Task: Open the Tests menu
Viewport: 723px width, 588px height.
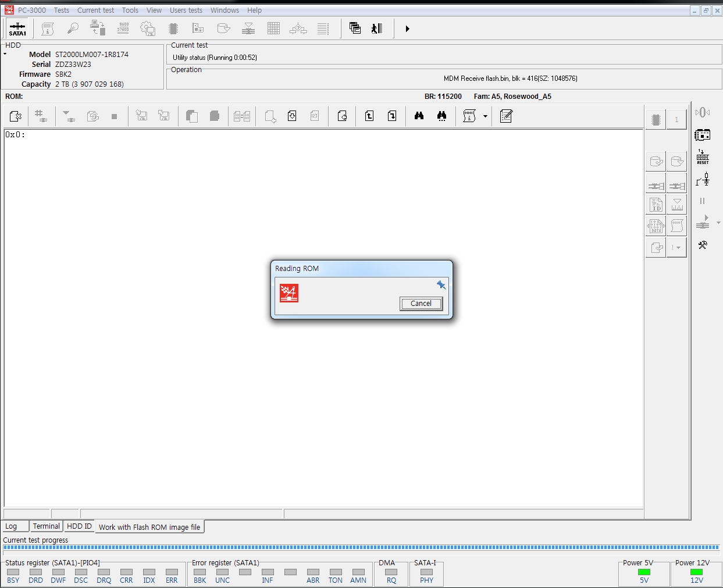Action: pos(62,10)
